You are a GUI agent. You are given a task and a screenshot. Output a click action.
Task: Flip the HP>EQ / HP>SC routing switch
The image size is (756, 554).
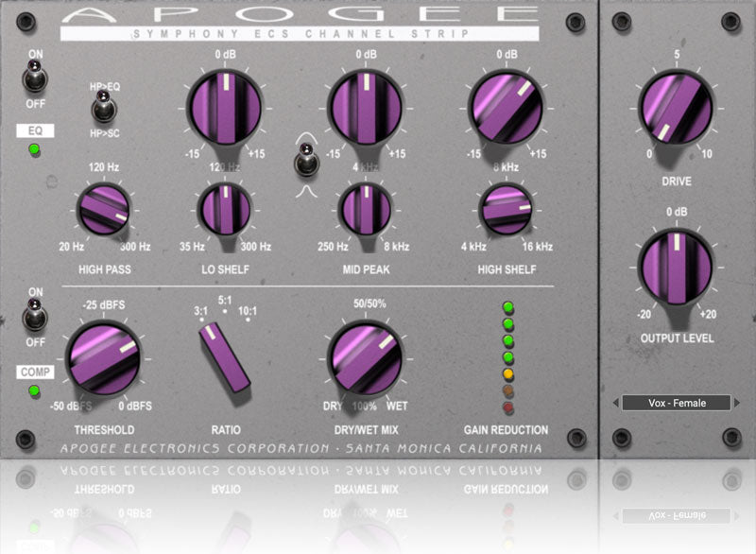(104, 107)
